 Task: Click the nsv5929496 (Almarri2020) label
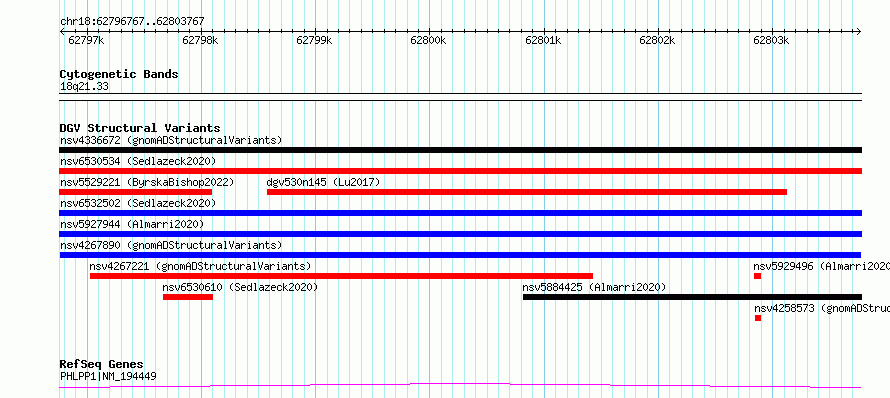pyautogui.click(x=821, y=266)
